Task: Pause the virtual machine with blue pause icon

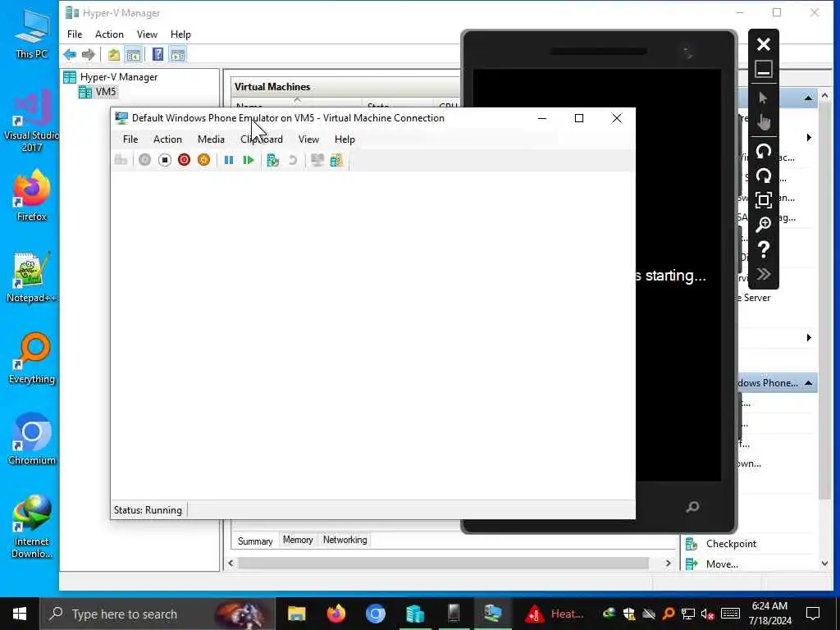Action: click(x=229, y=160)
